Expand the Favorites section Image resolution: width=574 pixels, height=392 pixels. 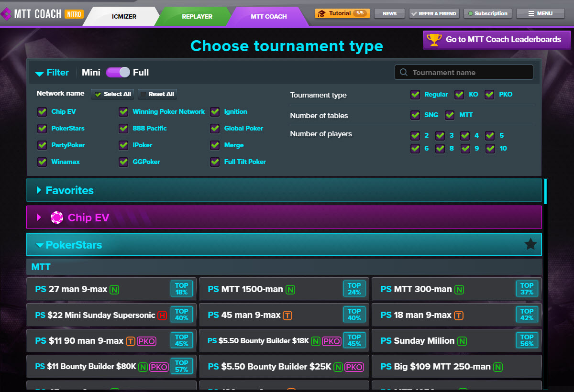(x=284, y=190)
